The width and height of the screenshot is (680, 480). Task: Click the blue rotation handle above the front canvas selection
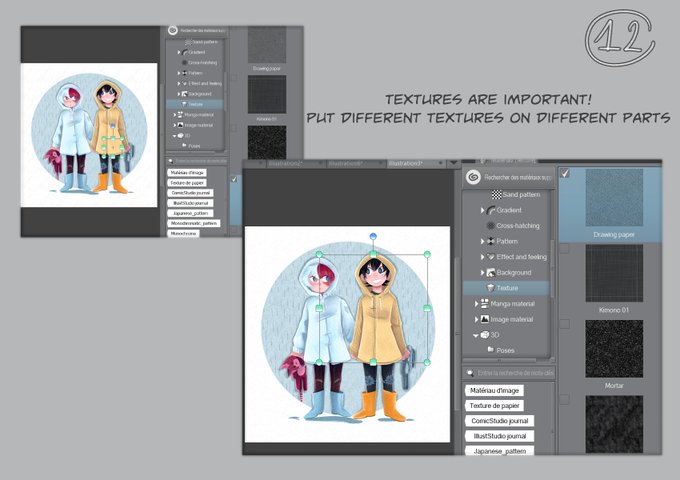pyautogui.click(x=373, y=236)
